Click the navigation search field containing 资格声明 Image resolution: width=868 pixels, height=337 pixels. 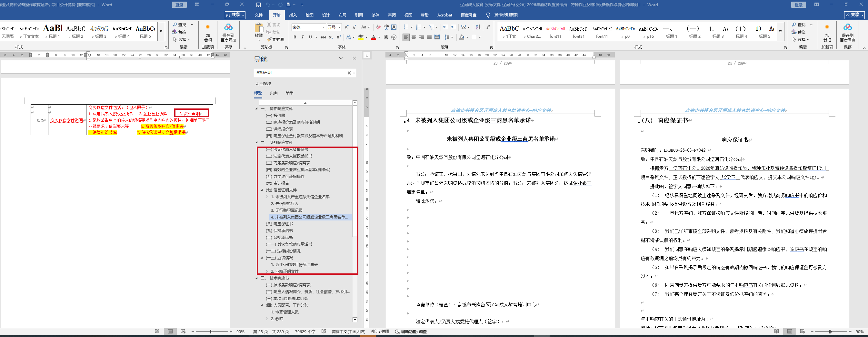(x=301, y=73)
